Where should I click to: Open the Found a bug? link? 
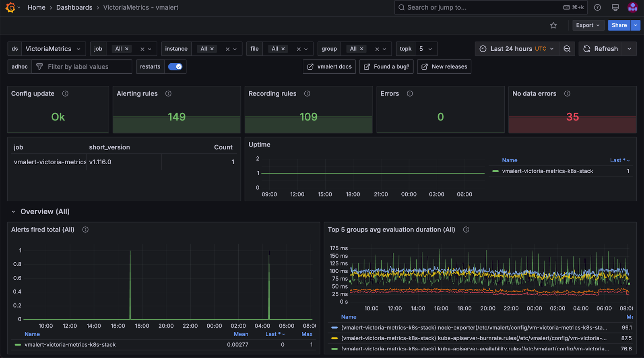[x=387, y=67]
